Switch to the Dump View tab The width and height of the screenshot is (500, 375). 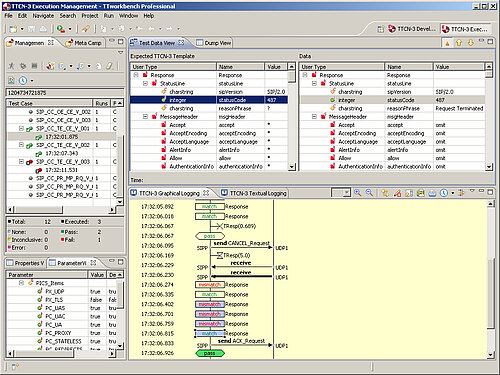coord(214,43)
